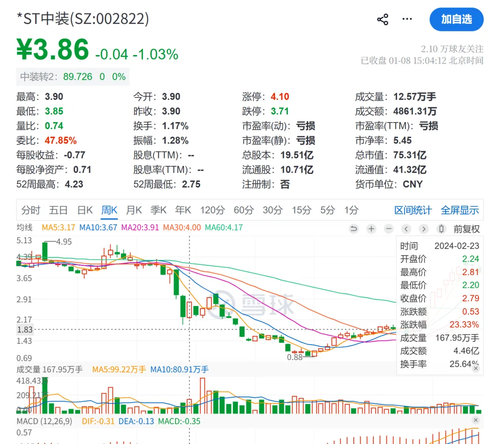Select the 1分 chart interval
504x444 pixels.
click(351, 210)
